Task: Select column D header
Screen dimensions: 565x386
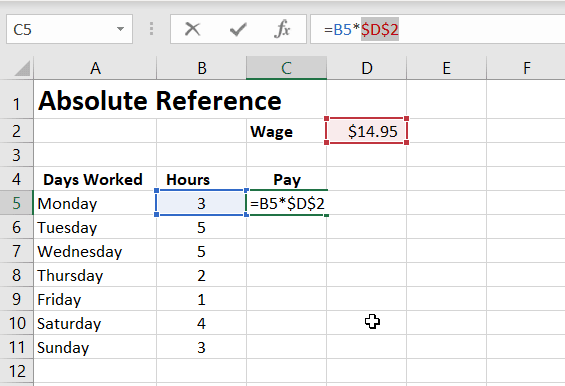Action: [x=366, y=68]
